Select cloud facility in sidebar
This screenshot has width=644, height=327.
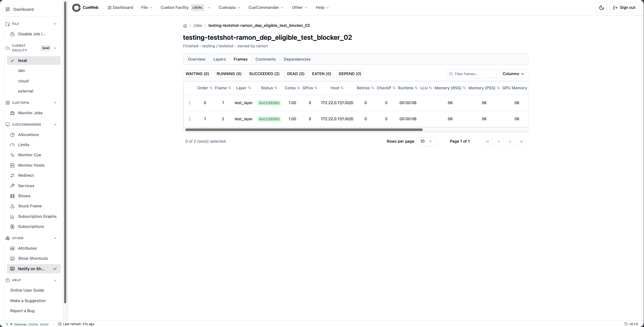pos(34,81)
